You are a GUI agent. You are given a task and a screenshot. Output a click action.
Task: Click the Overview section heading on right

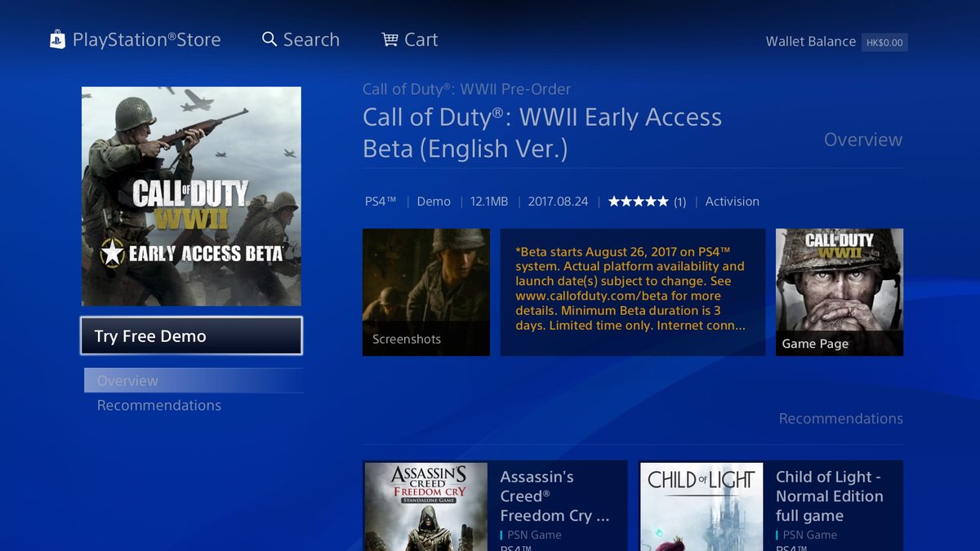click(863, 140)
